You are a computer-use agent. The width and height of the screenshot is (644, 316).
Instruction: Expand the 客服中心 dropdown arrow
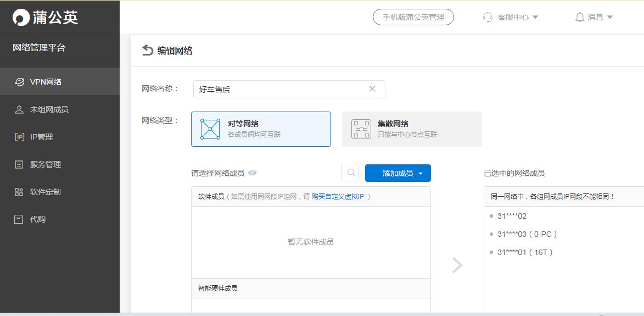pos(535,17)
